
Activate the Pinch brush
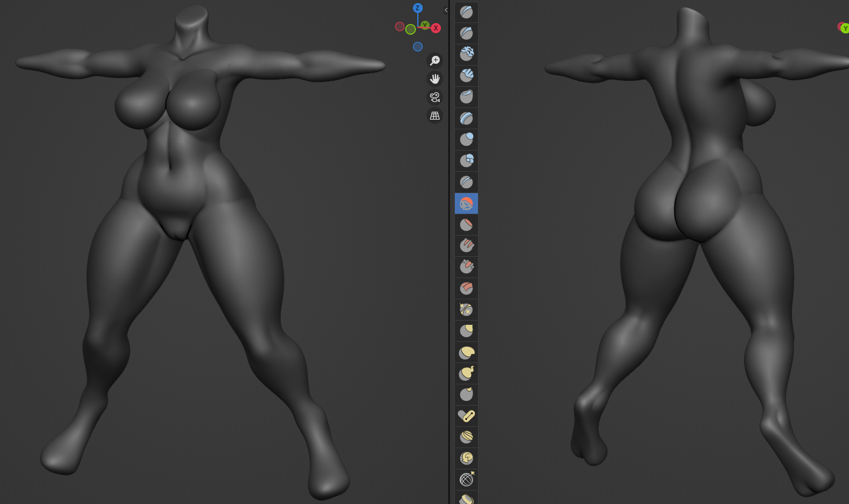(466, 310)
